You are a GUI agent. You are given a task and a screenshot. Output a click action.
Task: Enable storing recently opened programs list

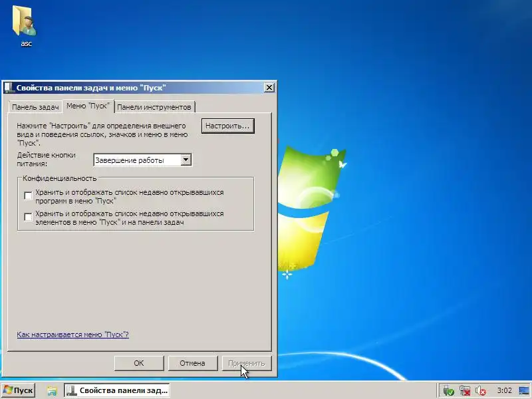[28, 196]
